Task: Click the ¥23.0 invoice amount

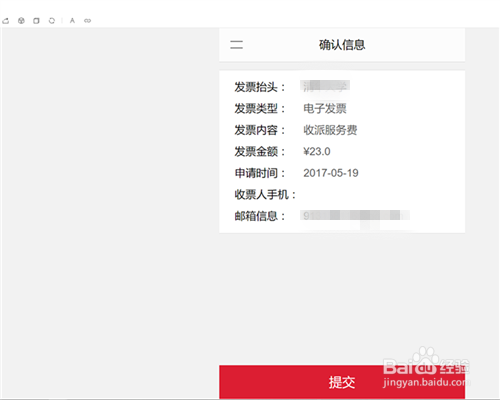Action: 317,152
